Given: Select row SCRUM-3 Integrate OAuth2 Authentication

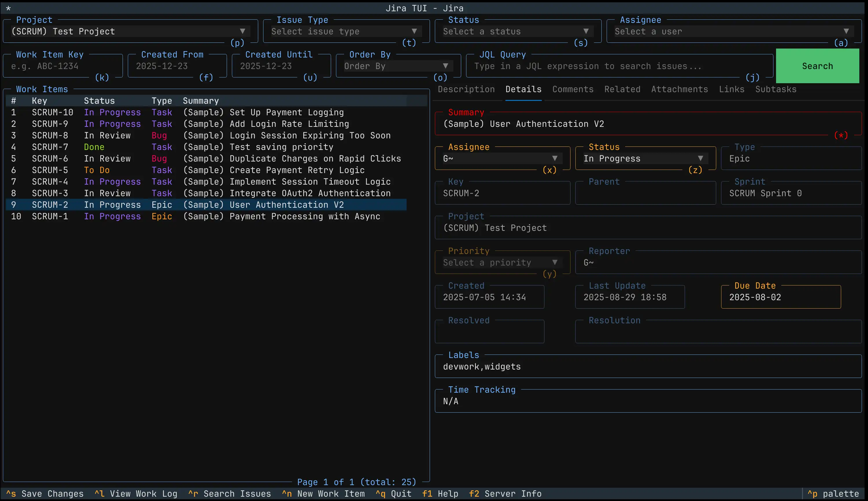Looking at the screenshot, I should 206,193.
